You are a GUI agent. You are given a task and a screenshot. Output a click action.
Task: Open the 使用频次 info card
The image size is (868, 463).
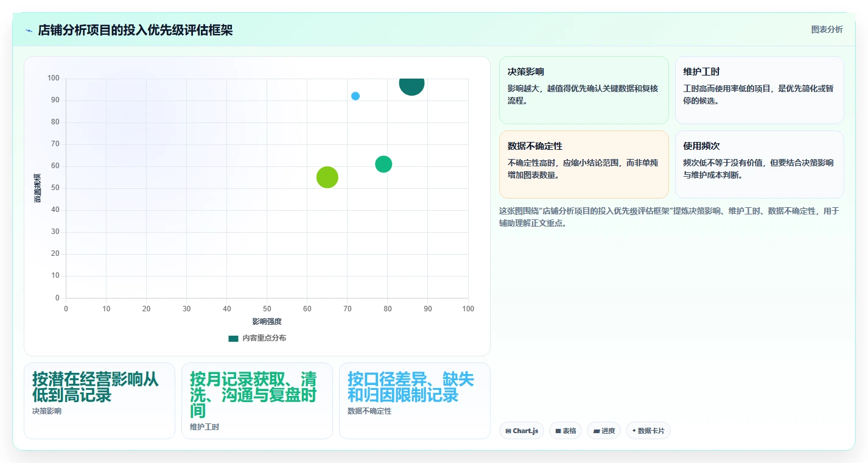[x=759, y=164]
